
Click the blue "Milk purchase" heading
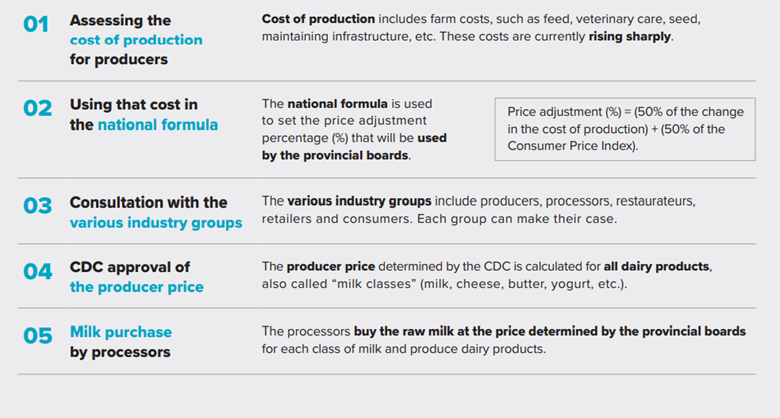(120, 332)
